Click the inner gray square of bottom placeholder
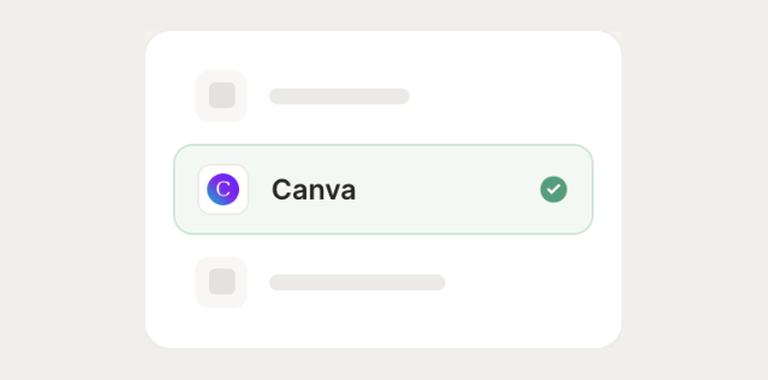Screen dimensions: 768x380 point(222,282)
